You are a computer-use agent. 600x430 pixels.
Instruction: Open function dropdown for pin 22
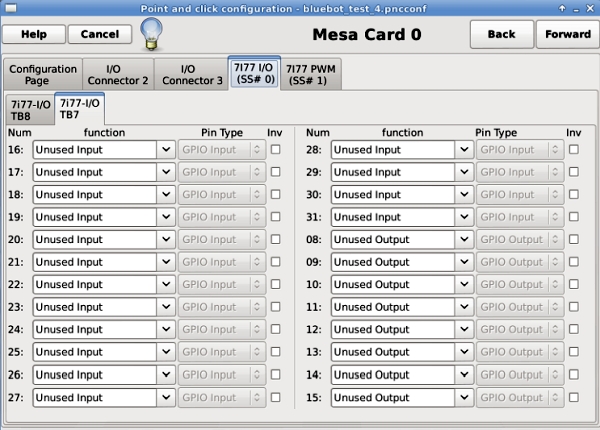click(x=166, y=285)
